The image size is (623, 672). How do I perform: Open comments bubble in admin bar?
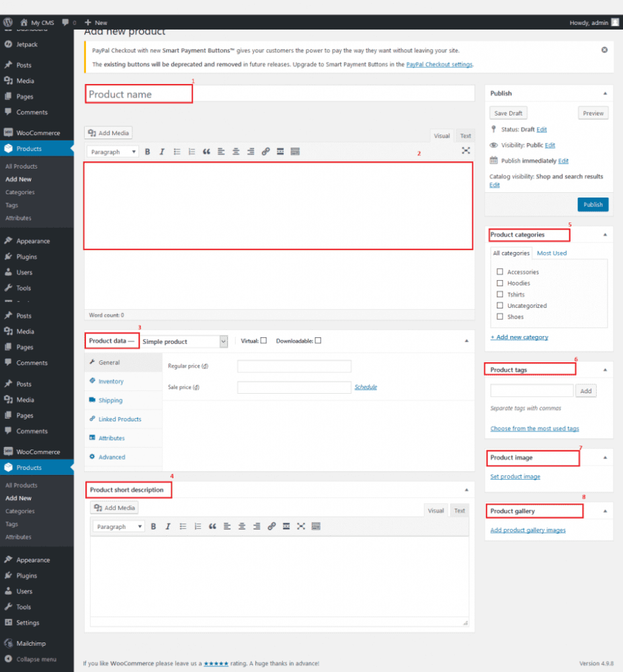(x=69, y=22)
